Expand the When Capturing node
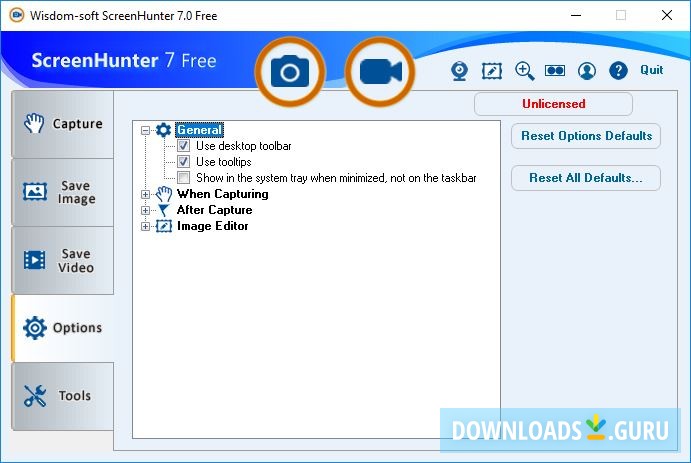The image size is (691, 463). click(x=145, y=194)
